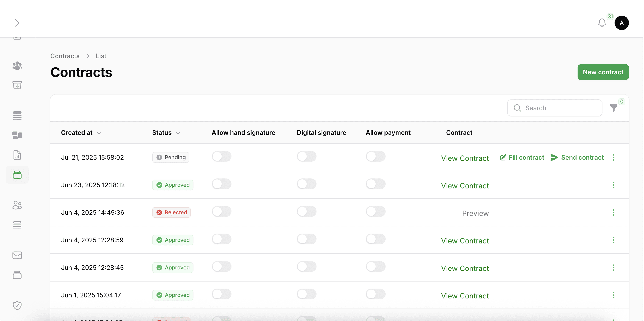
Task: Open the shield check sidebar icon
Action: tap(17, 305)
